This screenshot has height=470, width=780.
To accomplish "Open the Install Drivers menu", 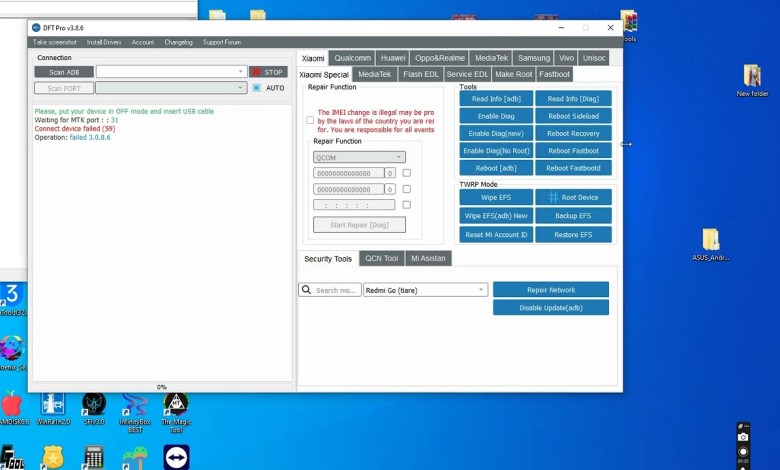I will (x=104, y=42).
